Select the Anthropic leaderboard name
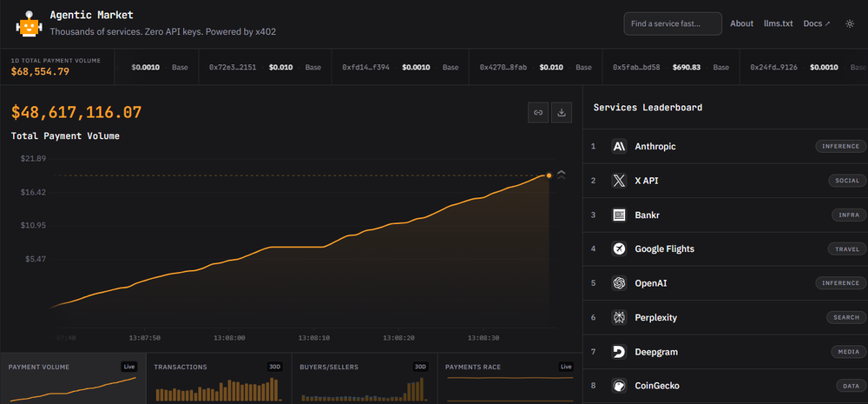 pos(654,146)
